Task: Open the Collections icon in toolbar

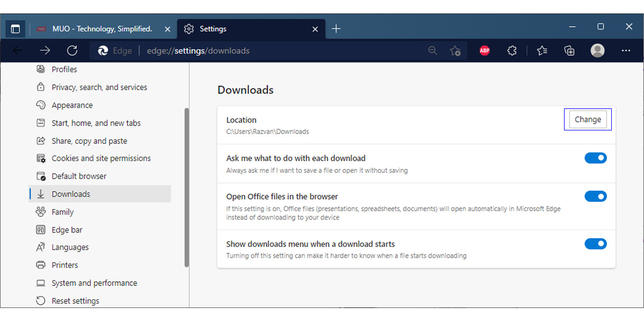Action: click(569, 50)
